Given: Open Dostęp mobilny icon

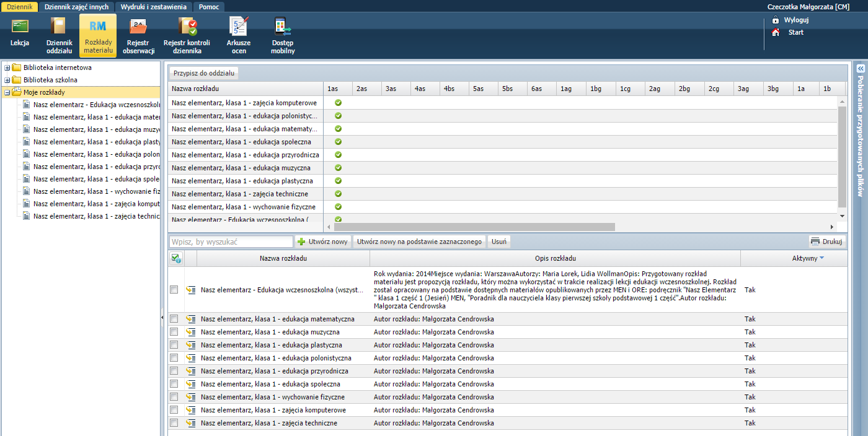Looking at the screenshot, I should (x=282, y=27).
